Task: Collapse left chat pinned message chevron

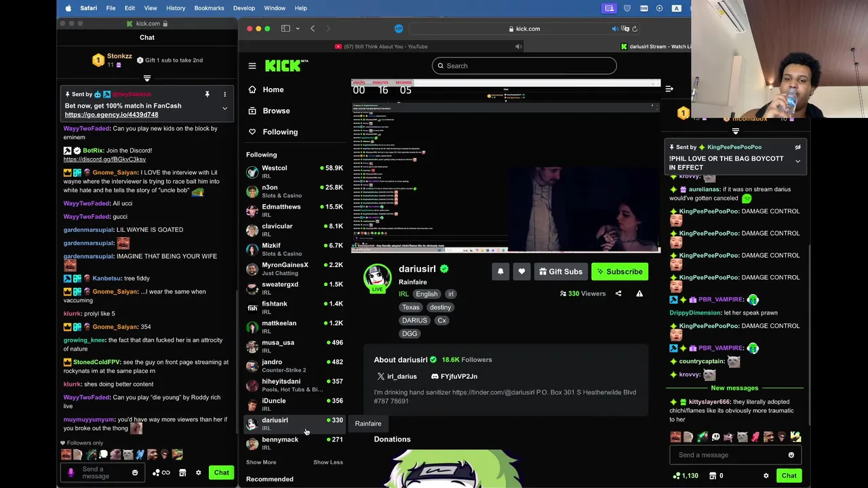Action: point(224,108)
